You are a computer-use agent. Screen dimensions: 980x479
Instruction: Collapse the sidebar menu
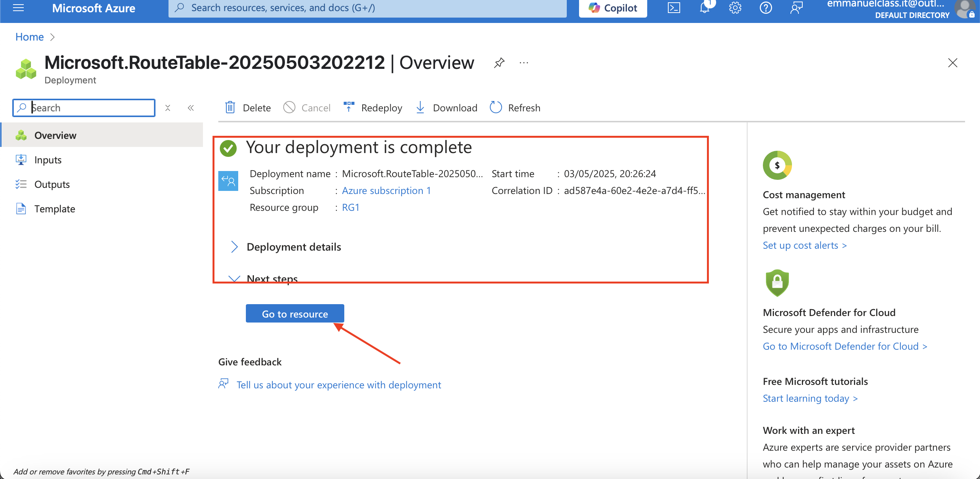(191, 108)
